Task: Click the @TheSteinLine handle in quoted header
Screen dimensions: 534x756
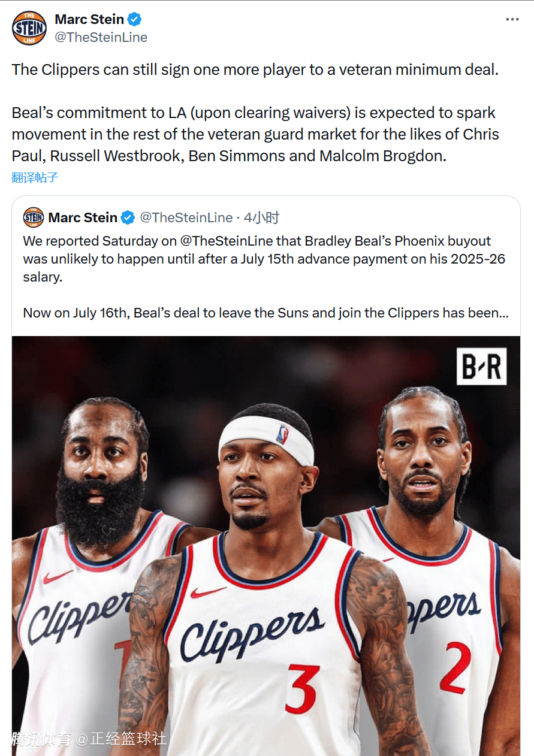Action: [186, 217]
